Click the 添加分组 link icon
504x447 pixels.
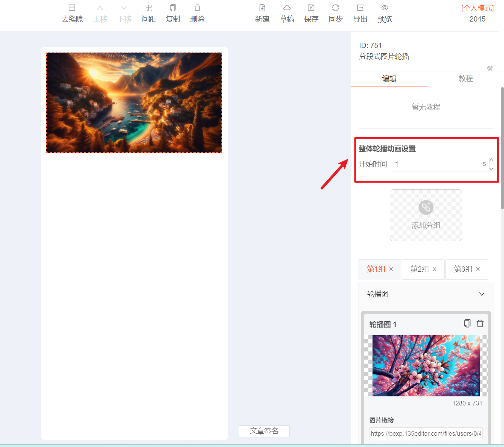point(426,207)
